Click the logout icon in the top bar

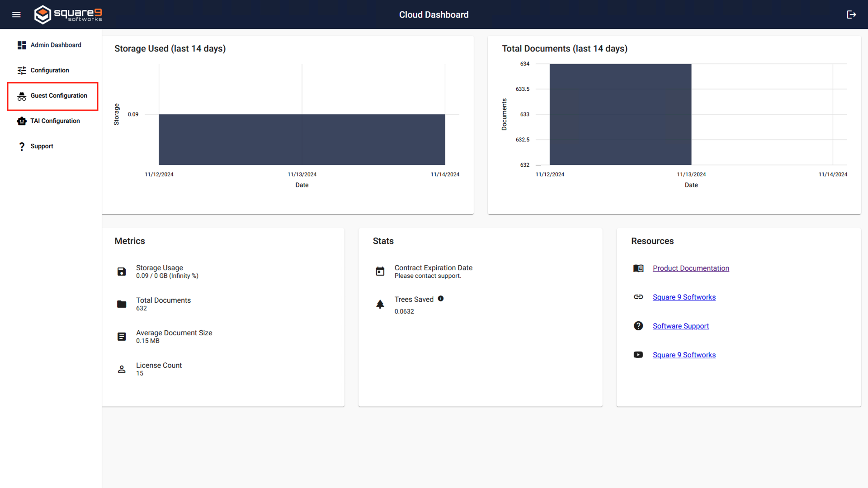coord(852,14)
